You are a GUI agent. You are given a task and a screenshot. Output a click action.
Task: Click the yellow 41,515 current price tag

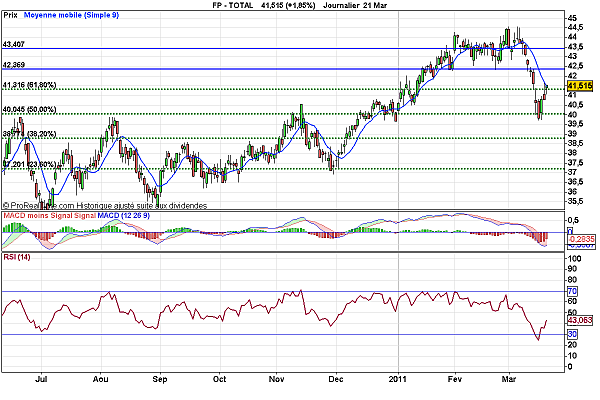[x=579, y=87]
